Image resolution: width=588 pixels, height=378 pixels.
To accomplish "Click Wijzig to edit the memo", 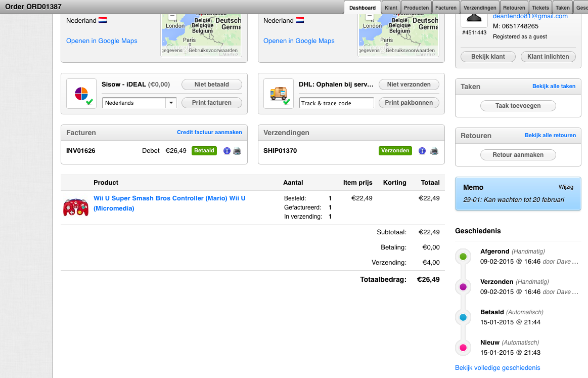I will click(x=566, y=187).
